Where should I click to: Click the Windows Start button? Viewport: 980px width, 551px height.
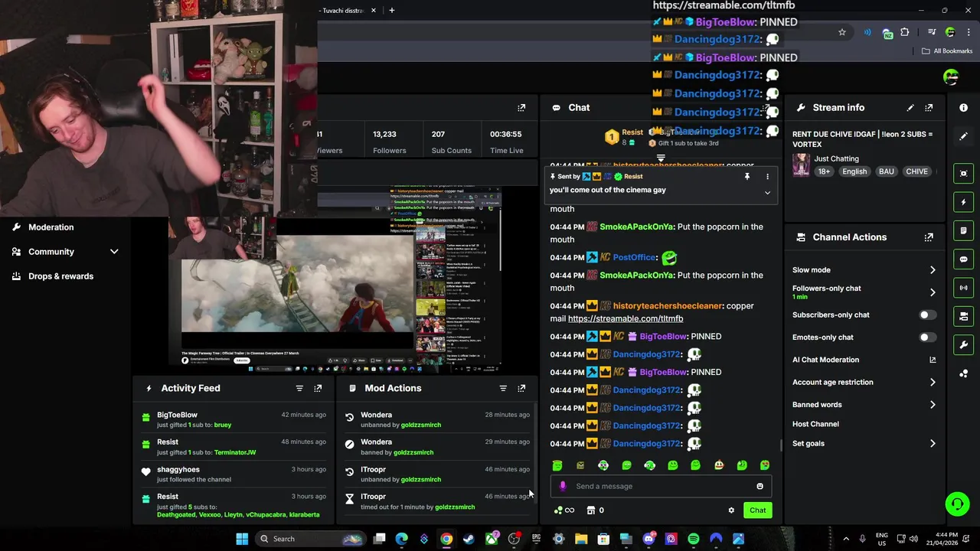pyautogui.click(x=242, y=539)
